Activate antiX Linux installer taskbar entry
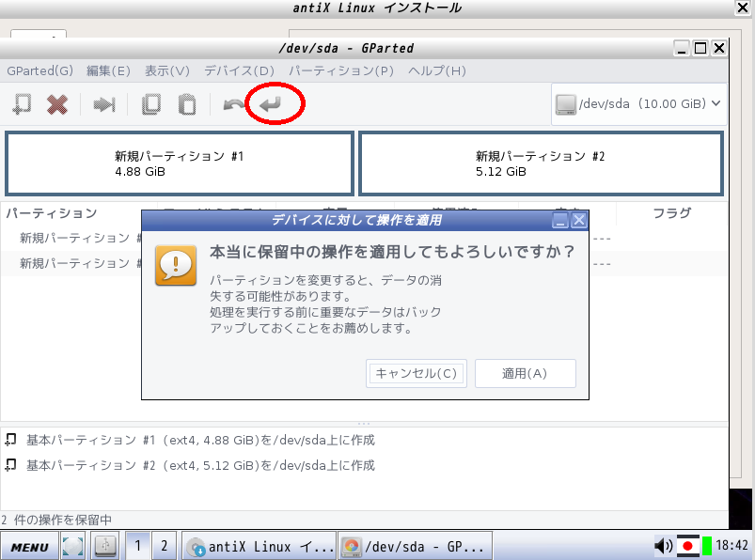This screenshot has width=755, height=560. (260, 547)
